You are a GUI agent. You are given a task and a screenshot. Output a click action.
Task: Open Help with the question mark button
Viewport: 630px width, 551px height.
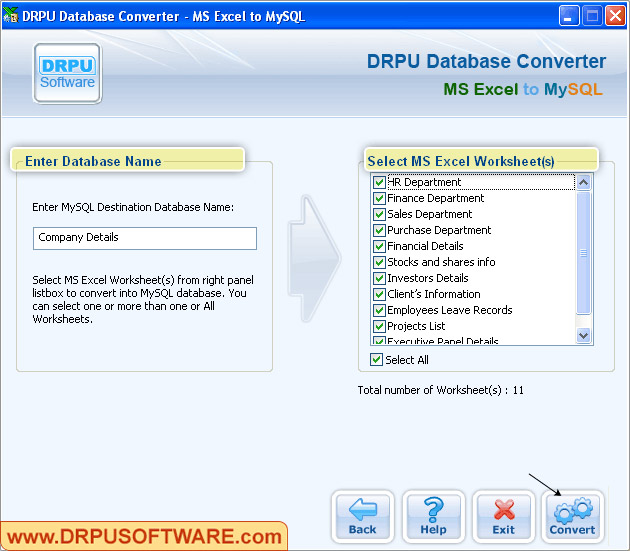433,516
